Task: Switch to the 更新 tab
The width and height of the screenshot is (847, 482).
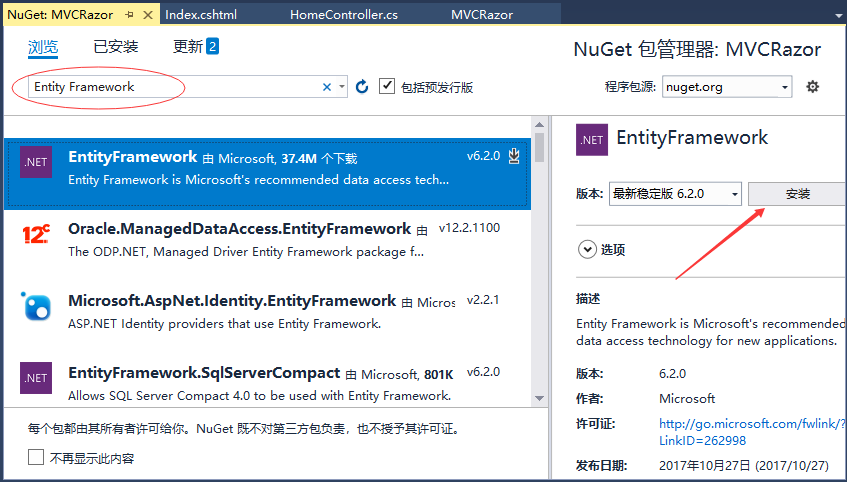Action: (x=195, y=47)
